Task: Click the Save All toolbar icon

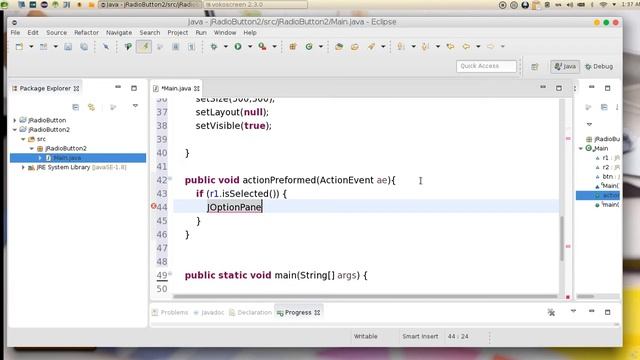Action: pos(84,47)
